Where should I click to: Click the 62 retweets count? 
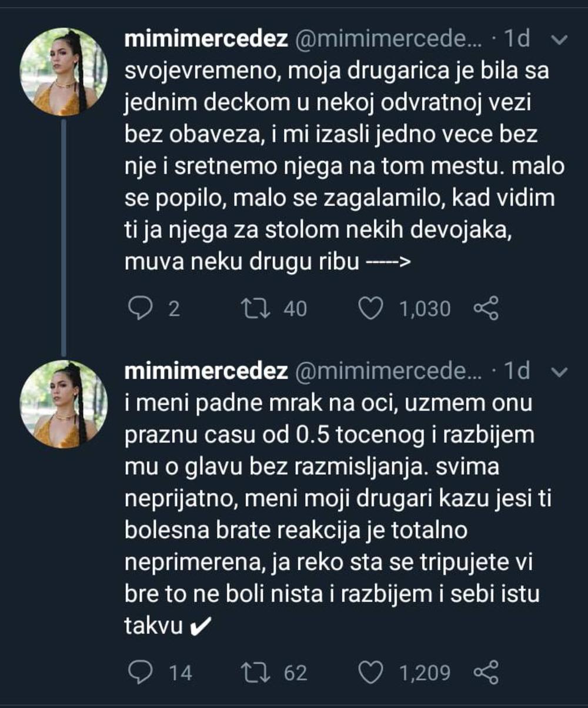pos(296,672)
